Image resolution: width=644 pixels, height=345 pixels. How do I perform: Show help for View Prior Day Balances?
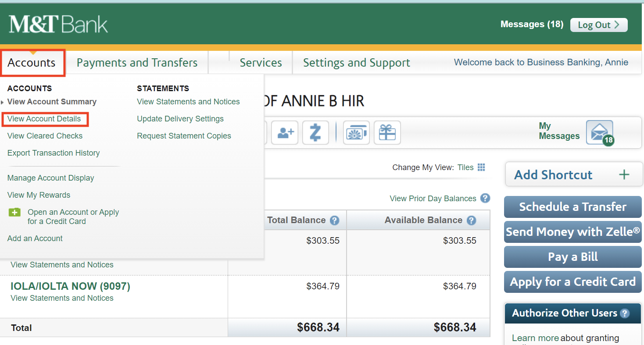tap(485, 198)
